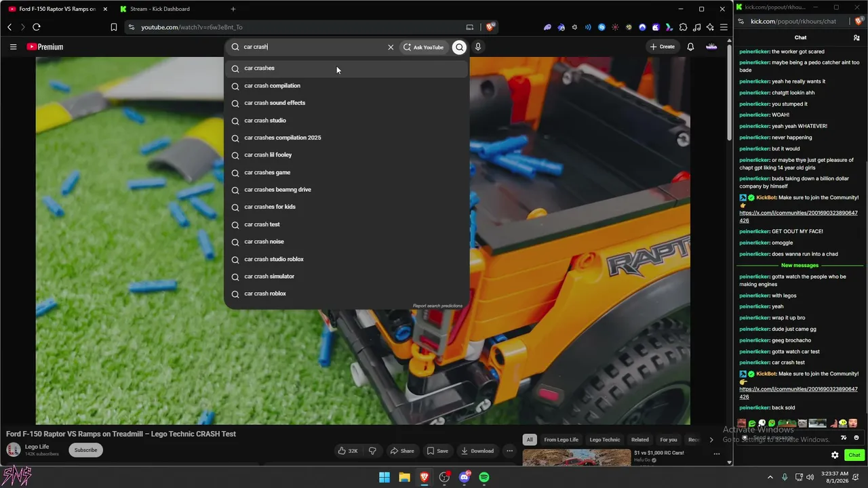Select suggestion "car crashes compilation 2025"
The height and width of the screenshot is (488, 868).
pyautogui.click(x=347, y=138)
